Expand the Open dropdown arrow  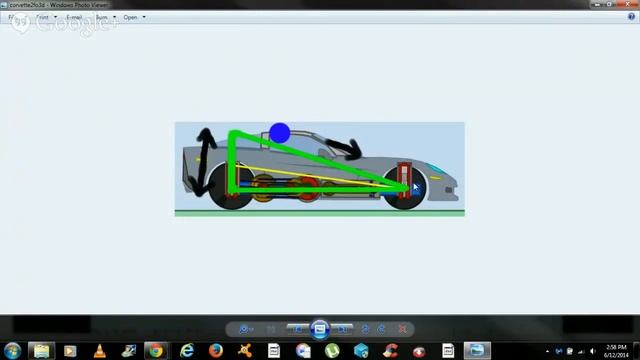point(144,17)
